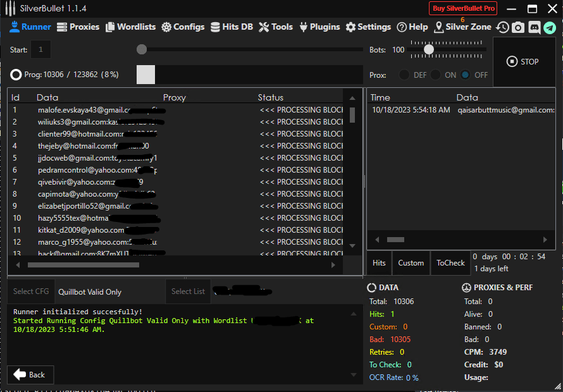
Task: Set proxy mode to DEF
Action: coord(404,75)
